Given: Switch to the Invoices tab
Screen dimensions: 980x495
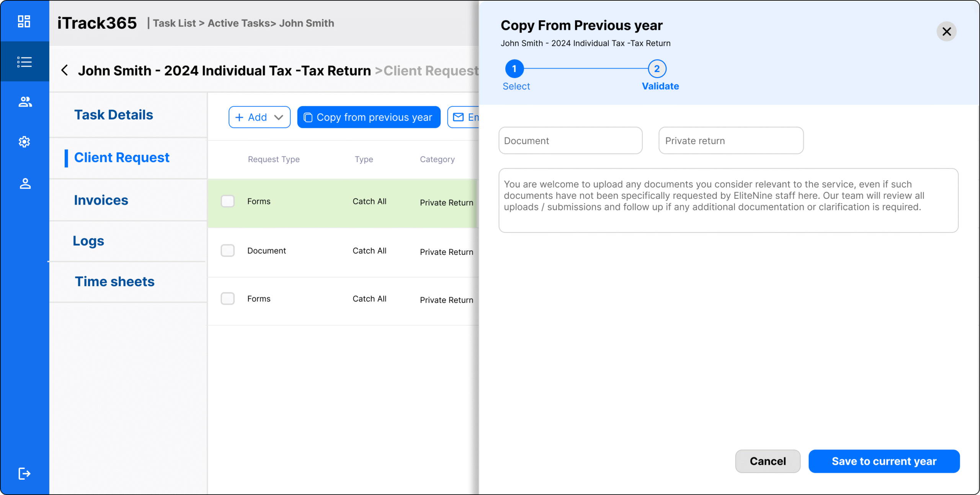Looking at the screenshot, I should point(101,200).
